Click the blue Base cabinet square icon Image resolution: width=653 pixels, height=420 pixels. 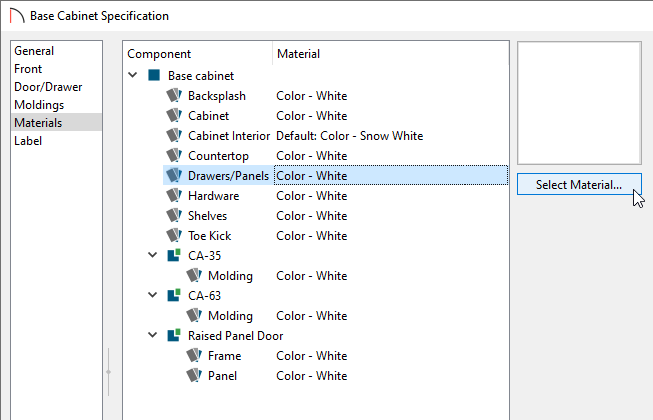[x=154, y=75]
